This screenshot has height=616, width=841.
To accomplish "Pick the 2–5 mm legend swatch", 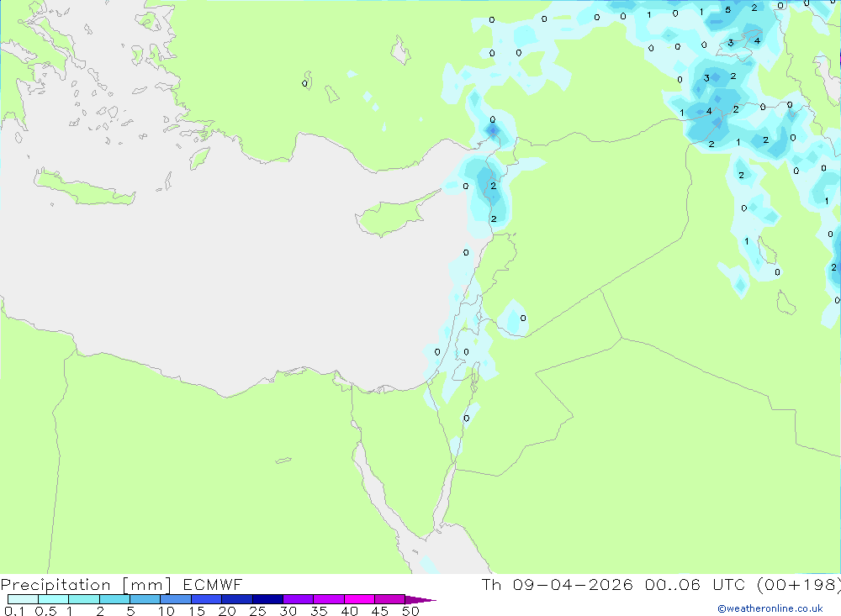I will pos(114,599).
